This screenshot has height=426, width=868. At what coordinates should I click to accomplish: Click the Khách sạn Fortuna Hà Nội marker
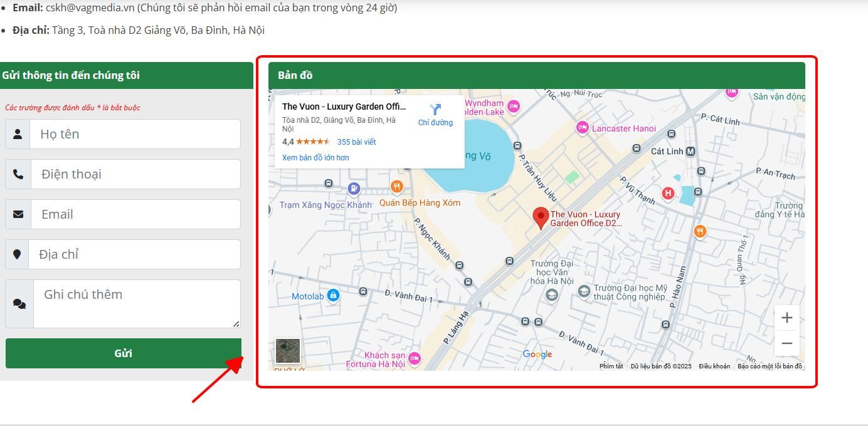414,359
